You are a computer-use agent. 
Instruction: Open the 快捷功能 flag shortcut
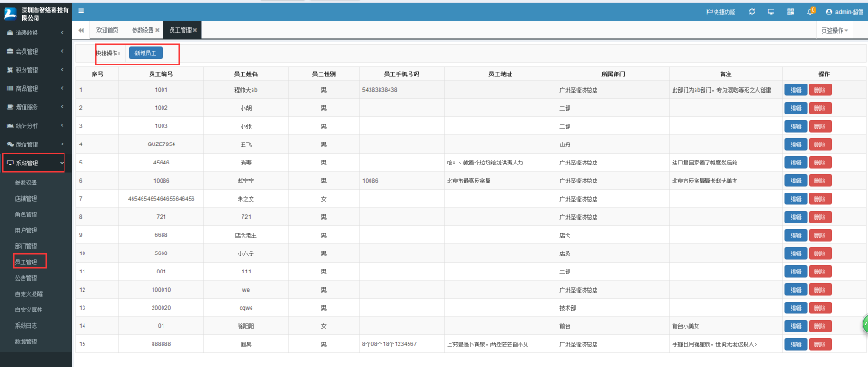pyautogui.click(x=721, y=12)
